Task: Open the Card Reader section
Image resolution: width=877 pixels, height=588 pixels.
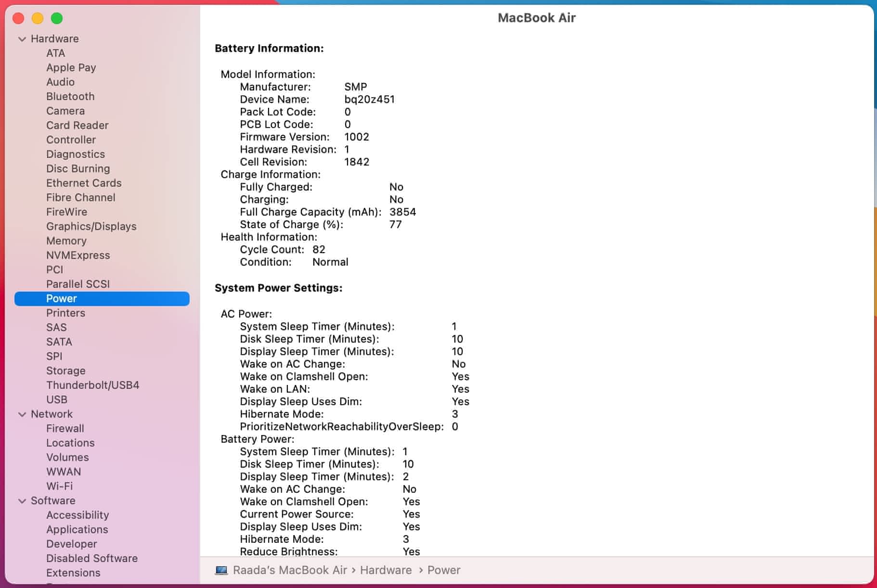Action: point(77,125)
